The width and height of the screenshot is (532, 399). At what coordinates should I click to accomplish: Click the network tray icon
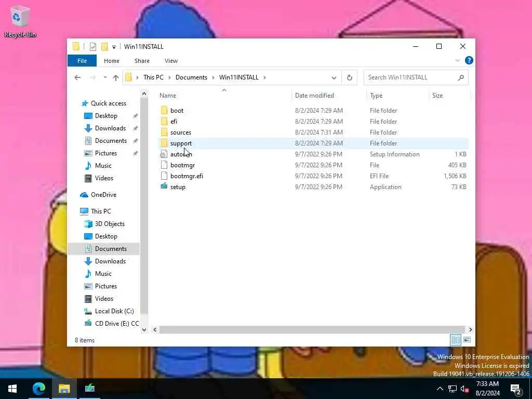tap(453, 389)
